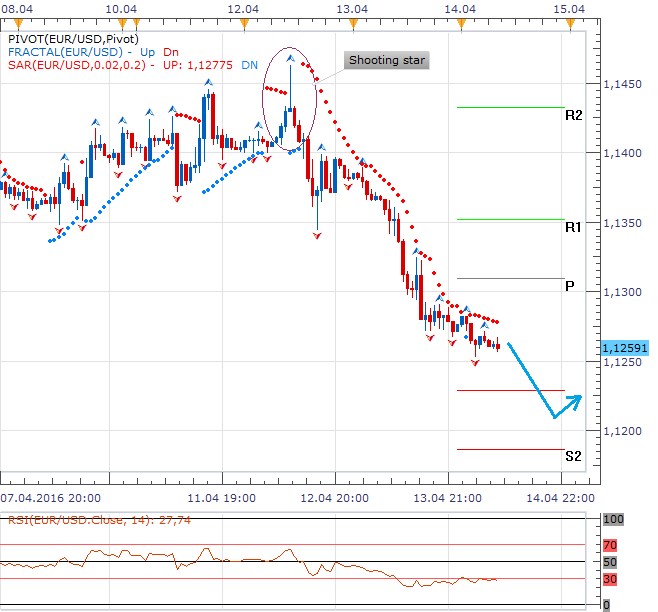Click the current price tag 1,12591
The height and width of the screenshot is (612, 658).
click(x=626, y=347)
